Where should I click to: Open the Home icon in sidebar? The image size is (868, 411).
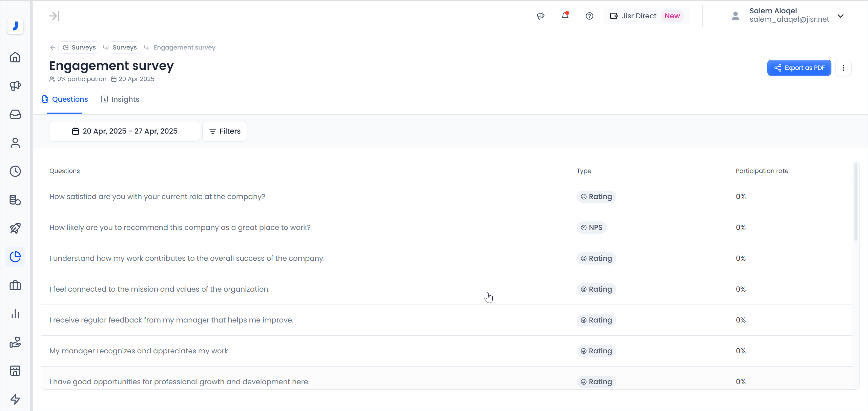tap(15, 57)
